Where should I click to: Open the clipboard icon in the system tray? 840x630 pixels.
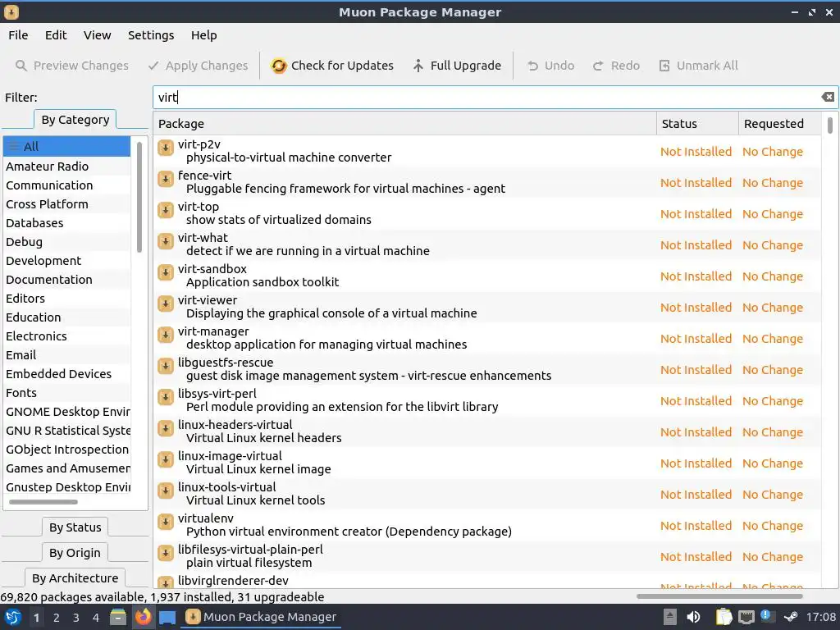coord(724,617)
